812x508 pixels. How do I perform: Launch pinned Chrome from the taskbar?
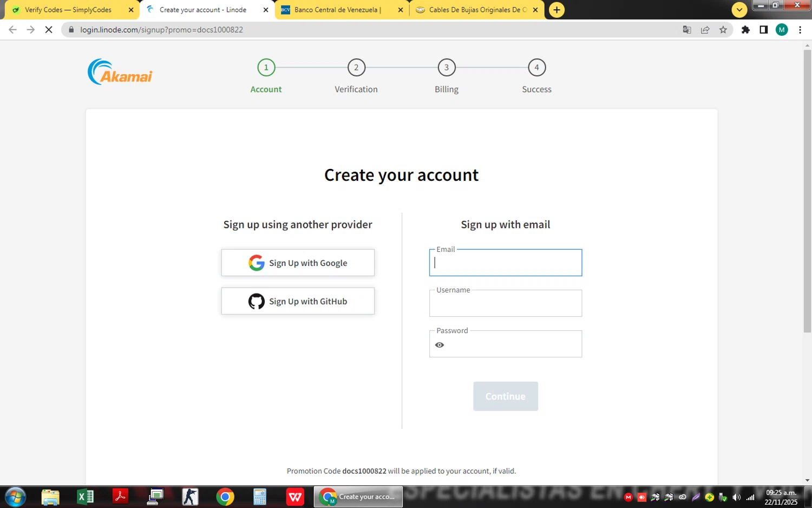tap(225, 497)
